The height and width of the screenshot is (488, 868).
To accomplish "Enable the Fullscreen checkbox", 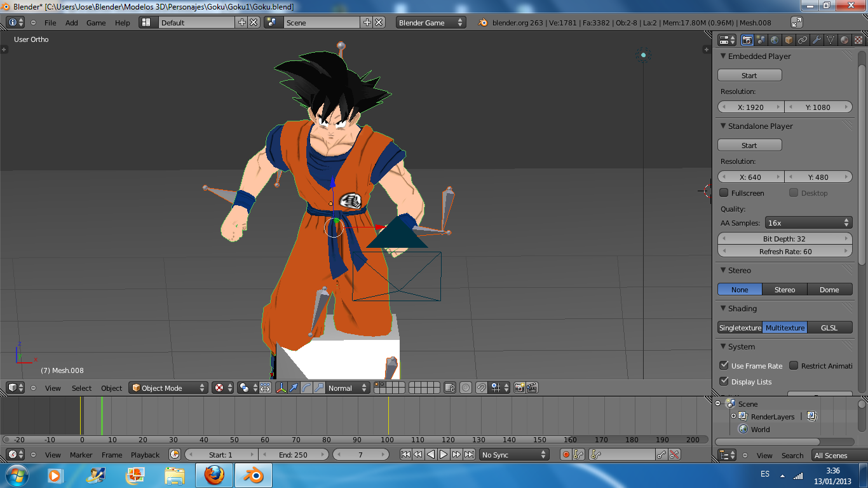I will pos(724,193).
